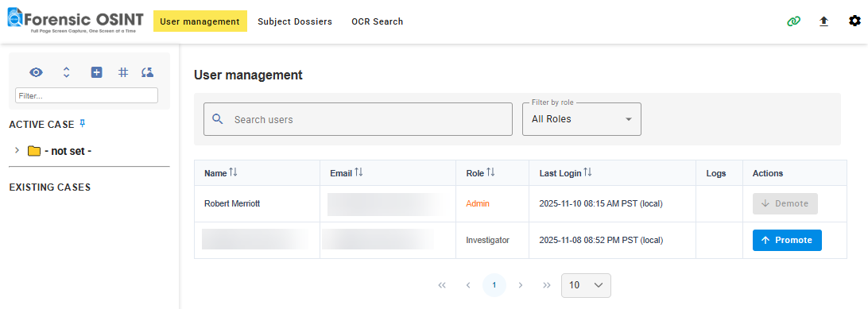Sort by Name column arrows
Screen dimensions: 868x309
233,172
